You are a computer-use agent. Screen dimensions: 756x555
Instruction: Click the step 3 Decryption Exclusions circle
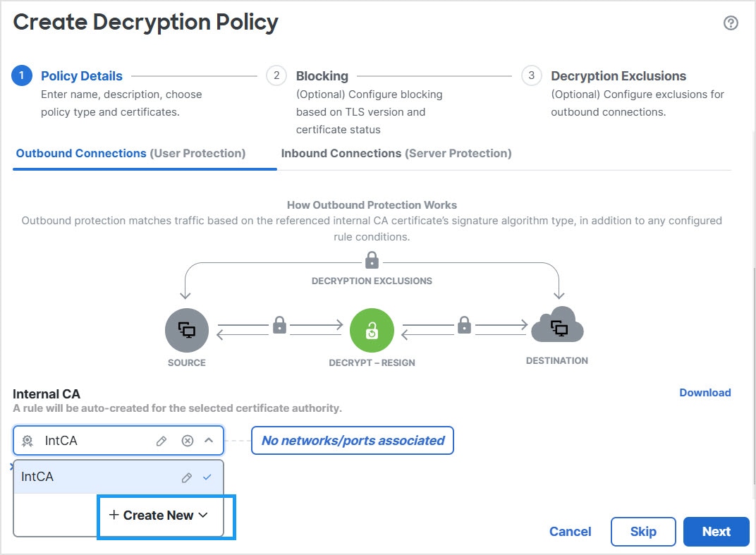(x=531, y=75)
